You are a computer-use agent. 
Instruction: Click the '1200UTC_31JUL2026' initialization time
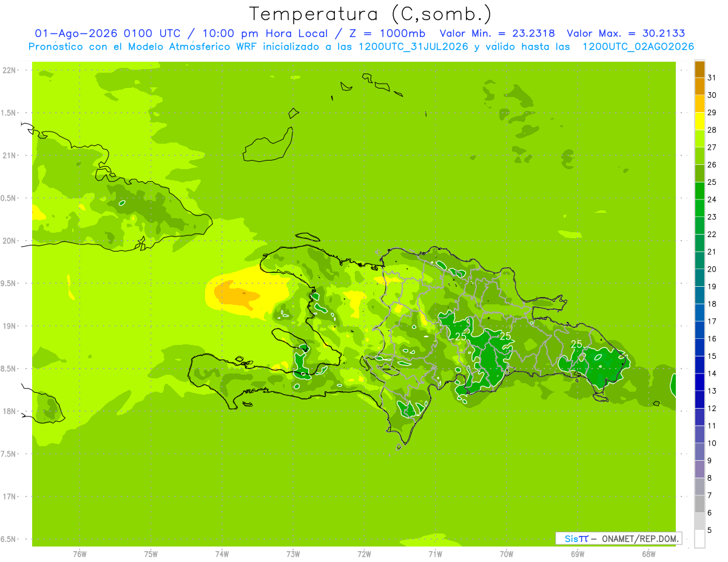(x=414, y=47)
